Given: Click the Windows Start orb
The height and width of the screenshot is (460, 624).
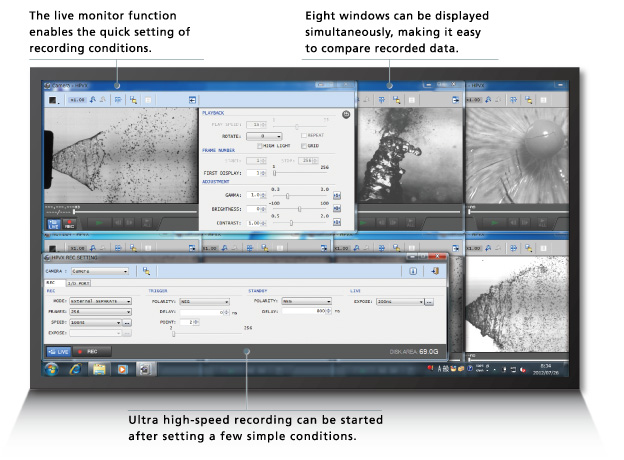Looking at the screenshot, I should pos(49,369).
